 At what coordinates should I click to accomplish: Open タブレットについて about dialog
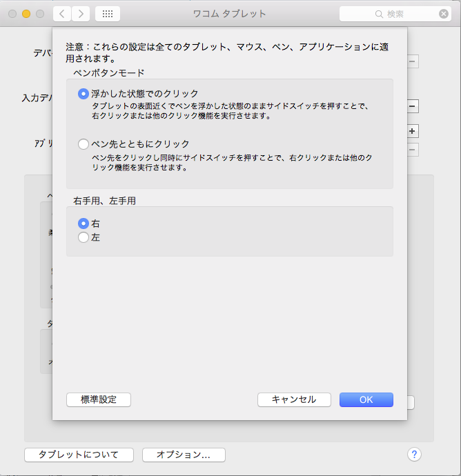78,455
